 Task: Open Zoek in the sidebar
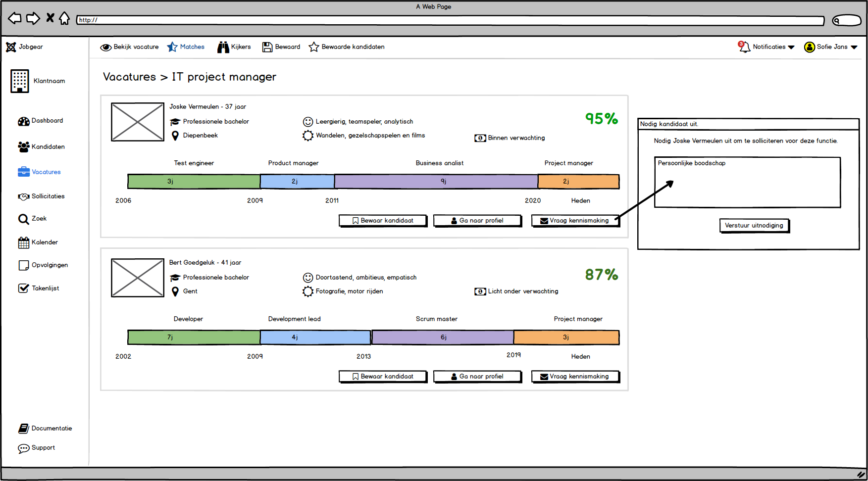point(33,219)
